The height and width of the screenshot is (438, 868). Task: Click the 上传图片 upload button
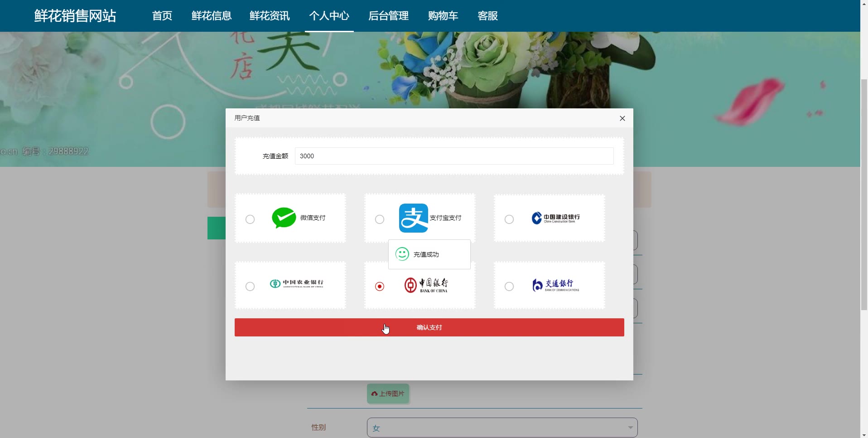(x=388, y=394)
